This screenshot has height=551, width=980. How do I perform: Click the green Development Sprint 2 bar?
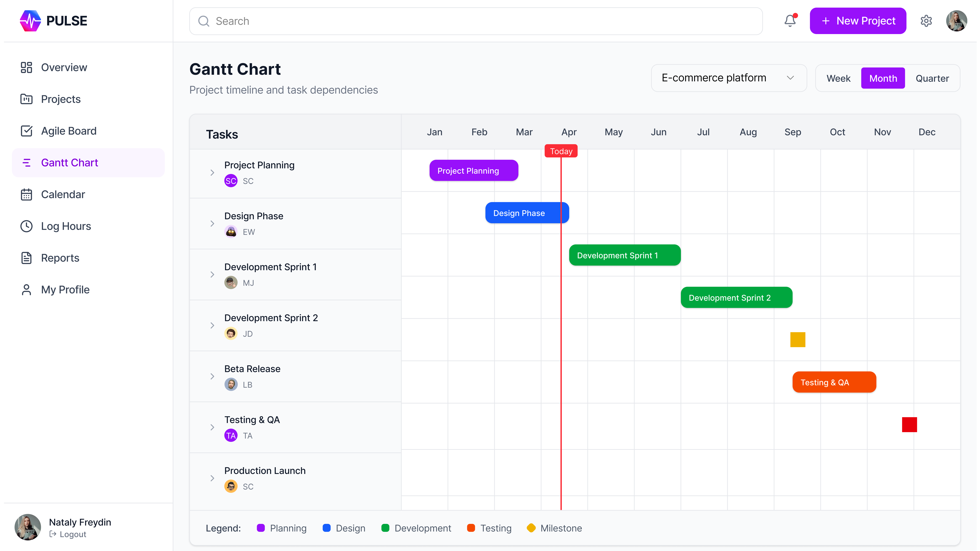[736, 297]
